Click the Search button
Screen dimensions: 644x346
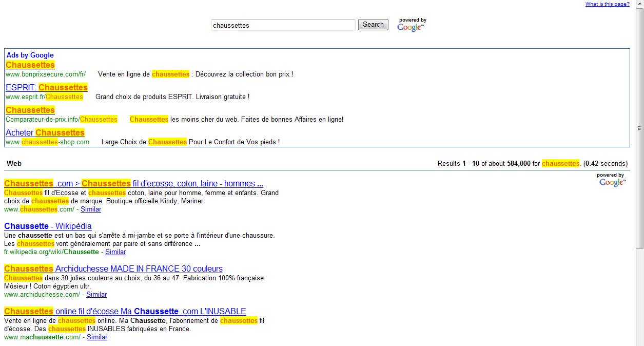[x=373, y=25]
